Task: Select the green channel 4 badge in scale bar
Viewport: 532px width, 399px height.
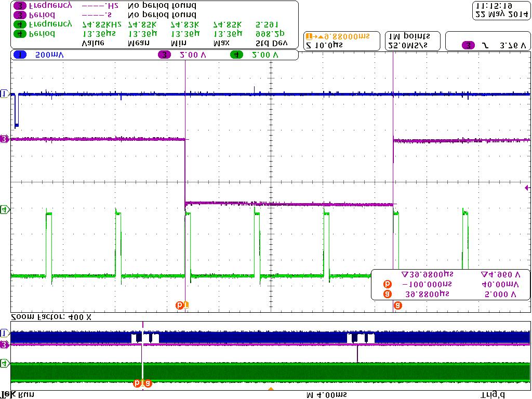Action: (x=236, y=55)
